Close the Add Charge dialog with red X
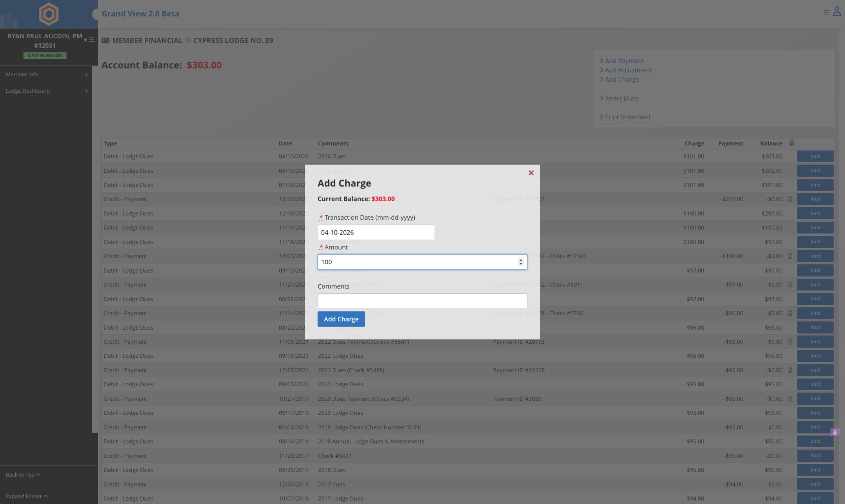The height and width of the screenshot is (504, 845). click(531, 173)
